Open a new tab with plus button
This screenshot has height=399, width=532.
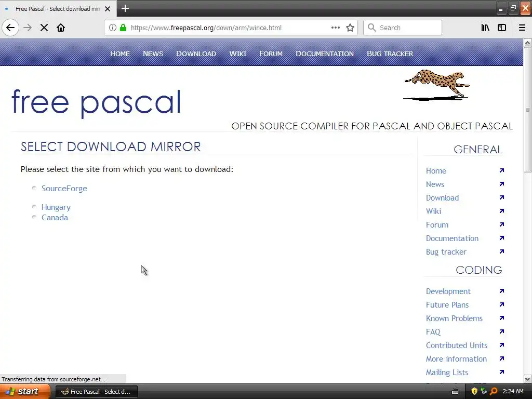click(125, 8)
